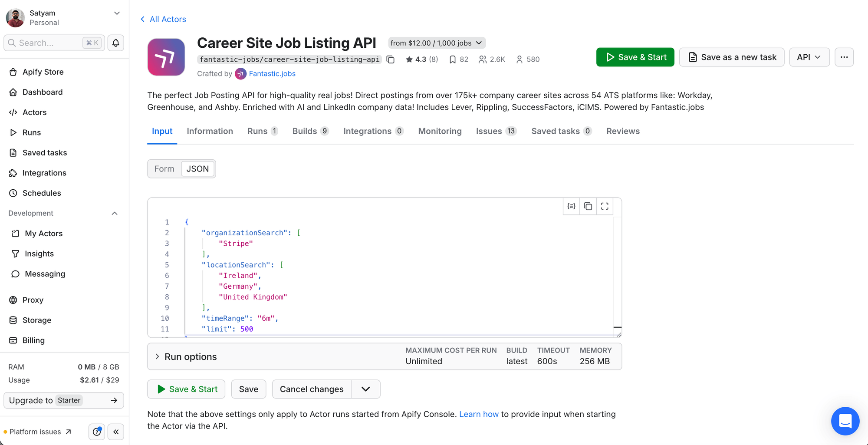The height and width of the screenshot is (445, 868).
Task: Open the chat support bubble
Action: point(845,421)
